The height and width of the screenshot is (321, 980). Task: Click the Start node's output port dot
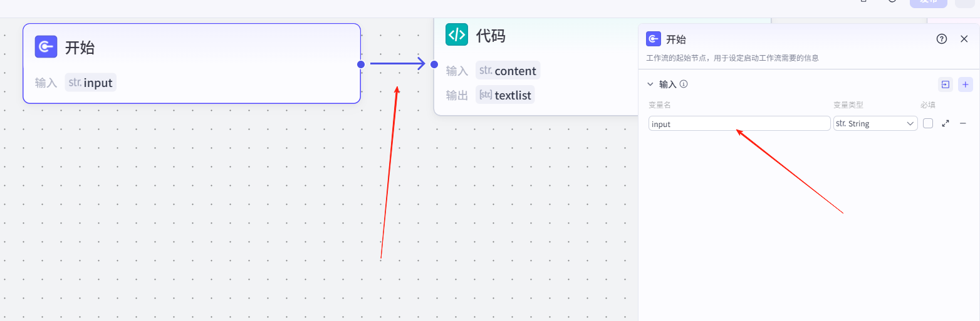click(x=361, y=64)
